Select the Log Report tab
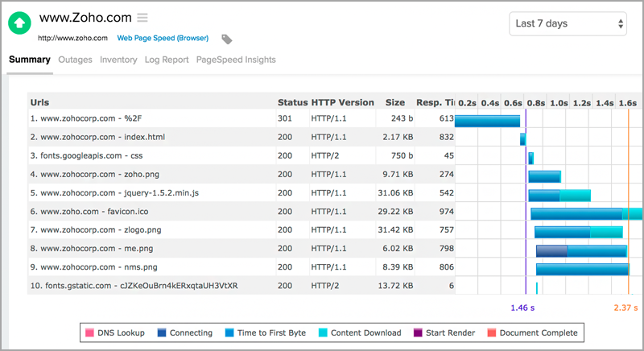Image resolution: width=644 pixels, height=351 pixels. click(167, 60)
